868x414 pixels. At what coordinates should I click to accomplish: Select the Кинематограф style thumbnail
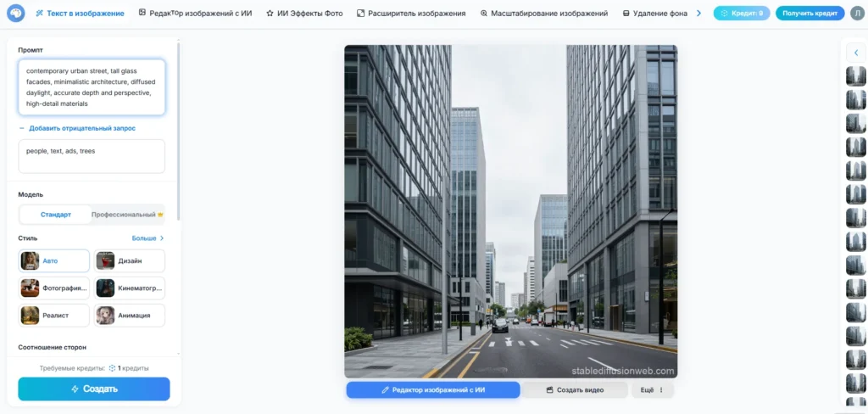click(105, 288)
